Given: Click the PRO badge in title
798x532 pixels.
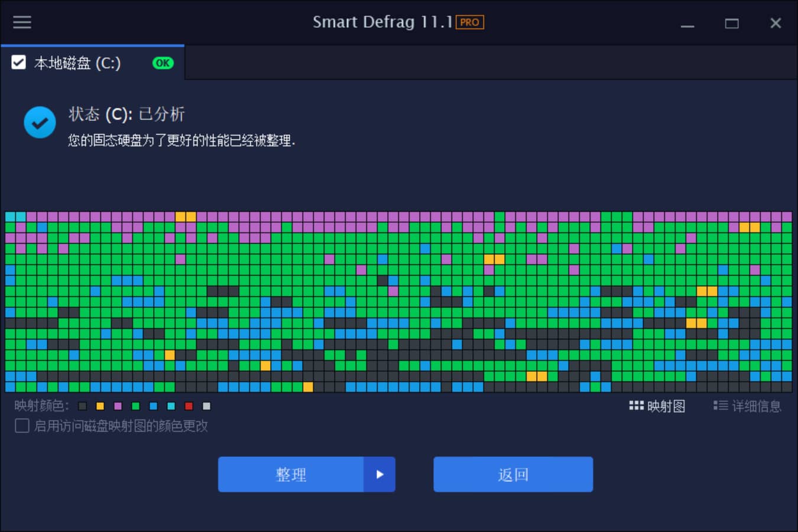Looking at the screenshot, I should coord(470,22).
